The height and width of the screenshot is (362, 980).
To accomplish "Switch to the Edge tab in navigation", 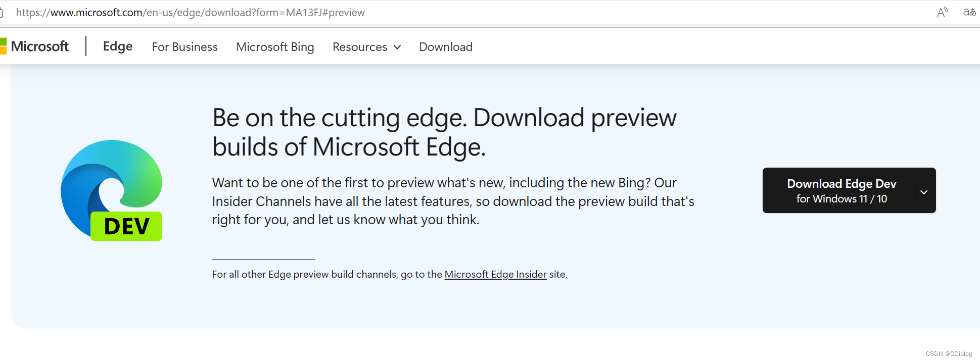I will [117, 46].
